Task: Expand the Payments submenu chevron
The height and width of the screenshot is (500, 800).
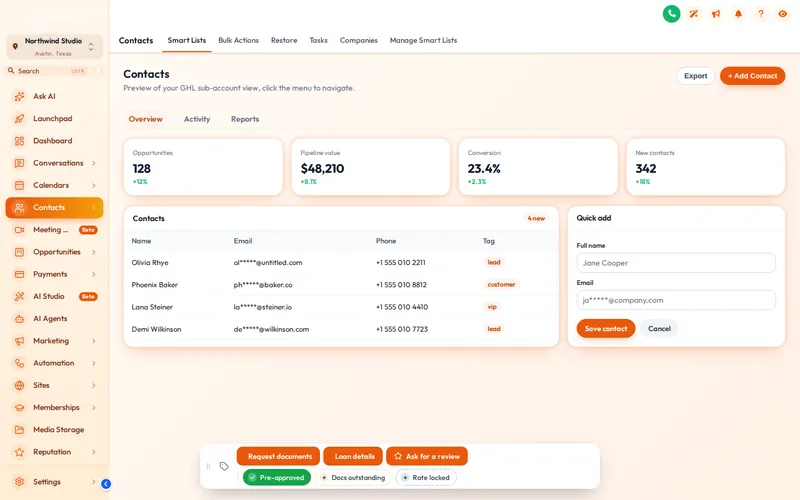Action: (x=94, y=274)
